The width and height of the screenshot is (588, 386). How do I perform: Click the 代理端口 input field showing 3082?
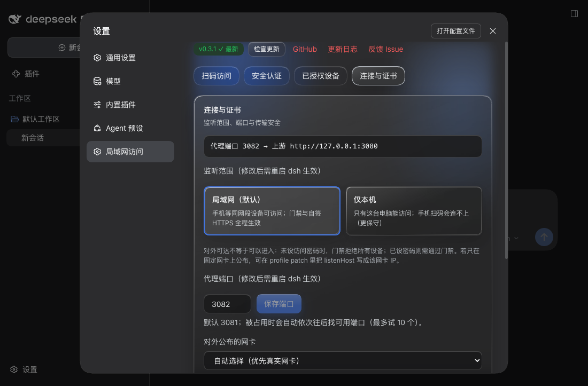click(227, 304)
